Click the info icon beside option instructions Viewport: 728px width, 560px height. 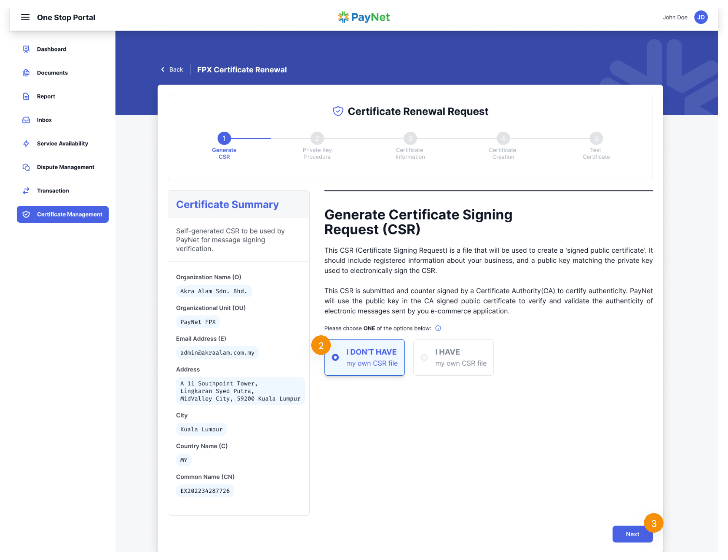tap(438, 328)
